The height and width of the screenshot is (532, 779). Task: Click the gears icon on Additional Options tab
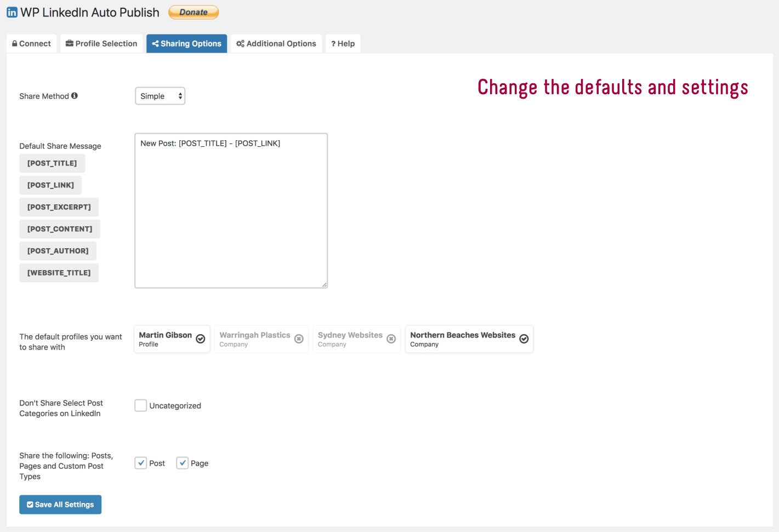click(240, 43)
